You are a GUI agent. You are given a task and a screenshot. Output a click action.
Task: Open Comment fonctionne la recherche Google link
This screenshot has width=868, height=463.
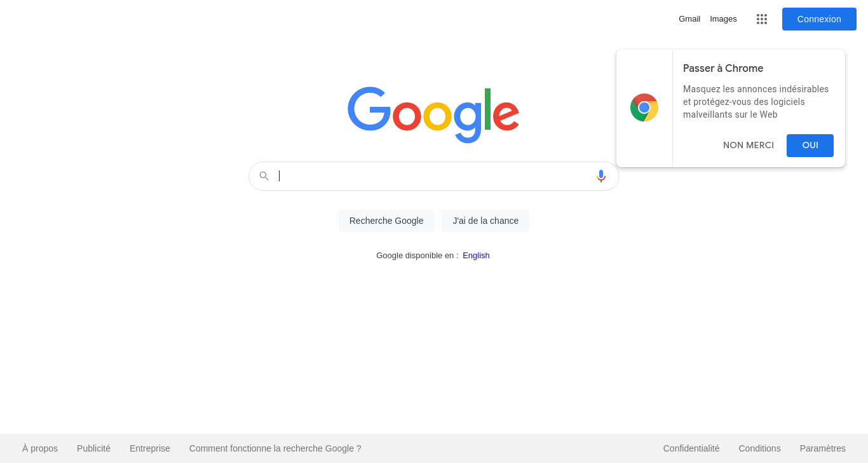click(275, 448)
